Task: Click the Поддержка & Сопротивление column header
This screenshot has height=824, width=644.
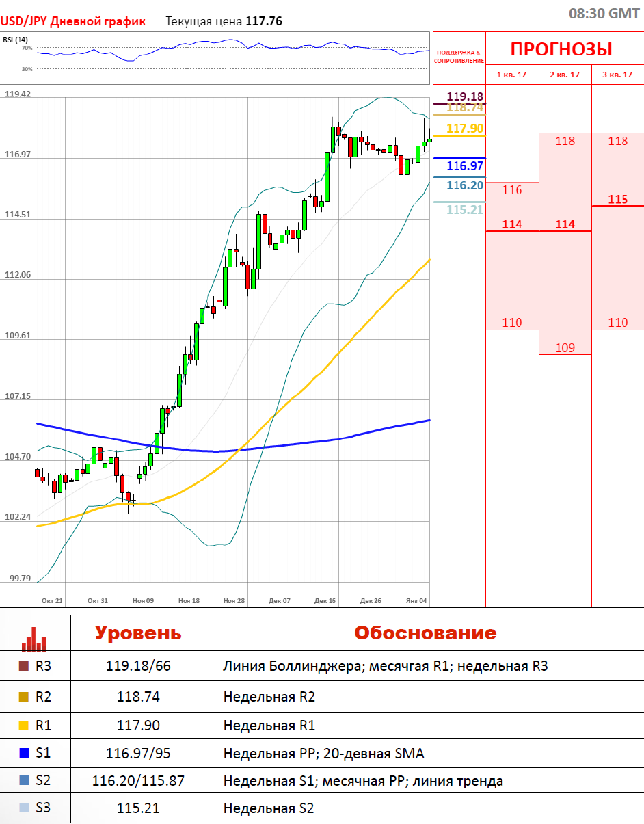Action: (x=459, y=56)
